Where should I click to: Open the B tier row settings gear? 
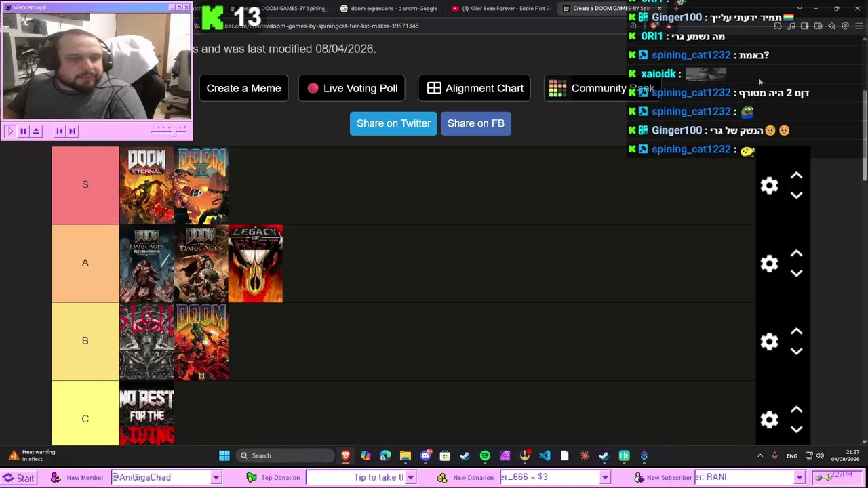point(769,342)
